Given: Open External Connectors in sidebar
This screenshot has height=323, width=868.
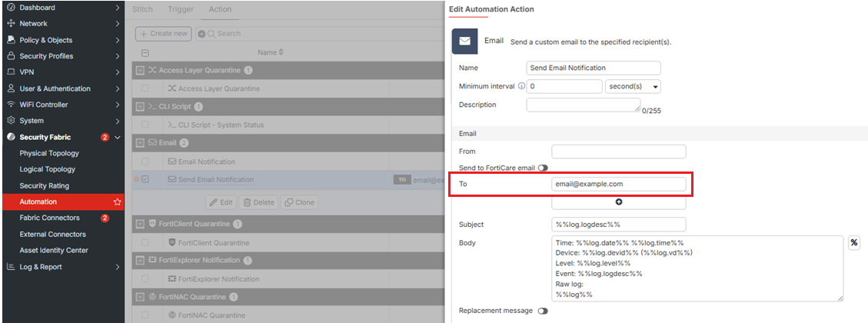Looking at the screenshot, I should pyautogui.click(x=52, y=235).
